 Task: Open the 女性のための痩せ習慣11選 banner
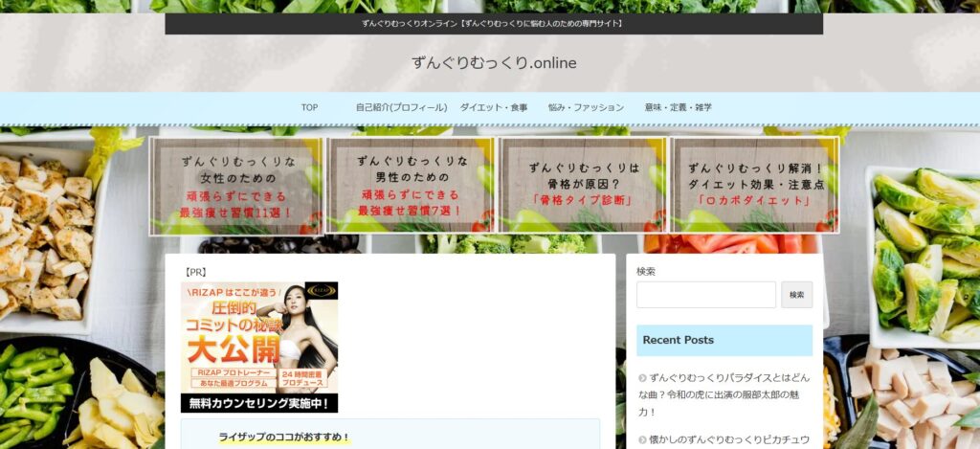point(236,186)
